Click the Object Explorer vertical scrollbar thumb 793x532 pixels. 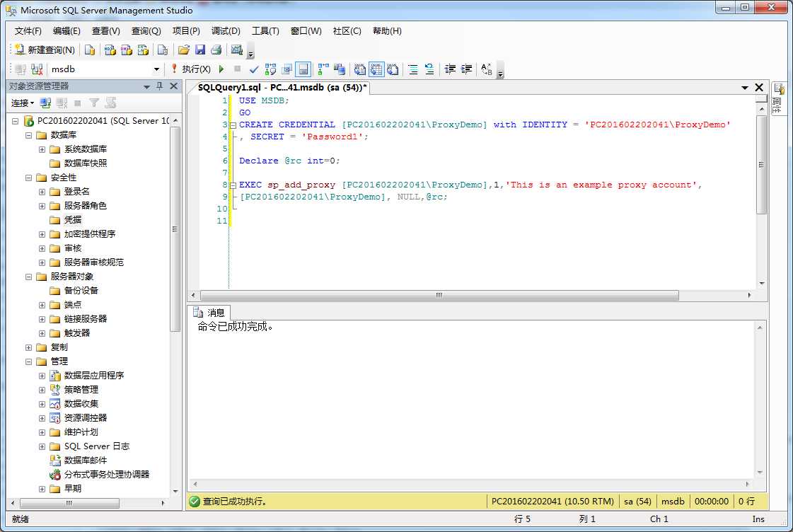[175, 230]
